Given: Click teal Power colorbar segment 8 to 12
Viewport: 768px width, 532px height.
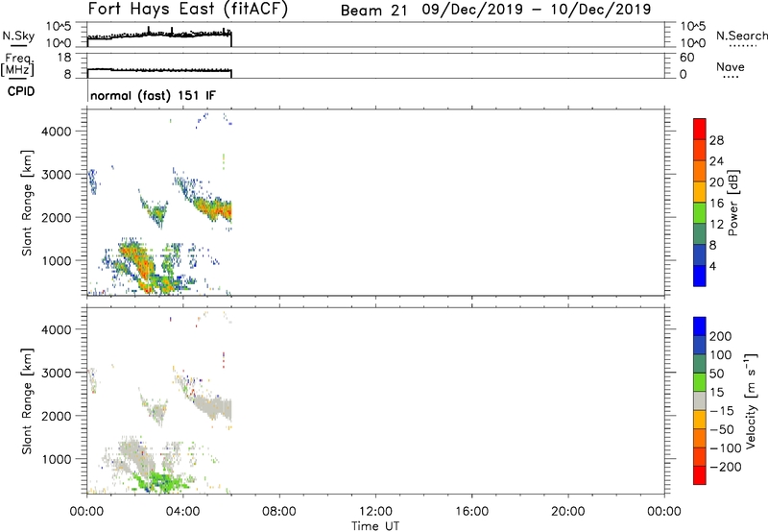Looking at the screenshot, I should click(x=700, y=234).
